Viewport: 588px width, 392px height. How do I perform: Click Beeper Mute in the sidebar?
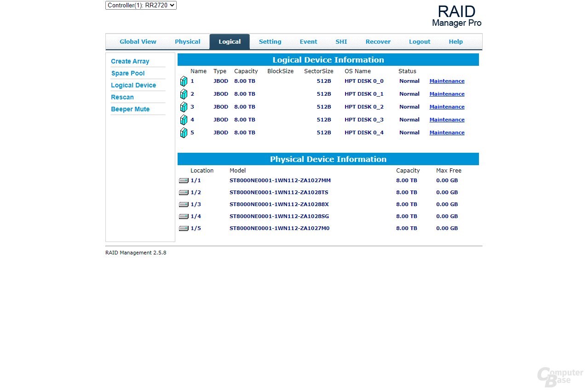pyautogui.click(x=130, y=109)
